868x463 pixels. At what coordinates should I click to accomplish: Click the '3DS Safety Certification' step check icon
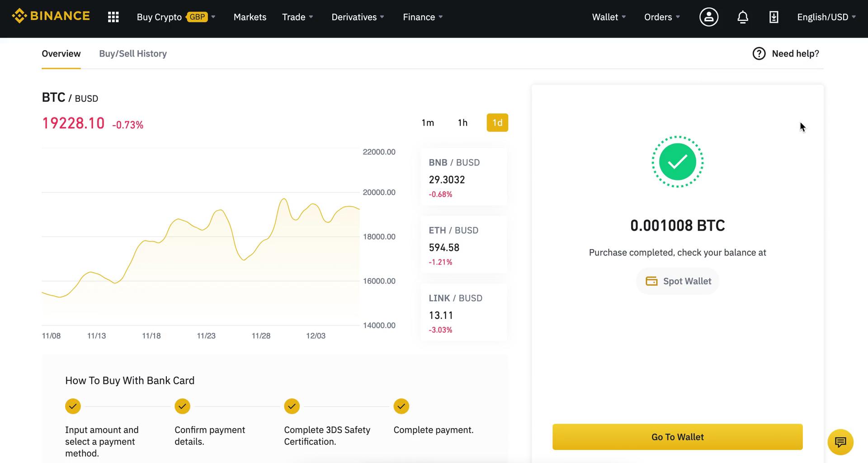pyautogui.click(x=292, y=406)
